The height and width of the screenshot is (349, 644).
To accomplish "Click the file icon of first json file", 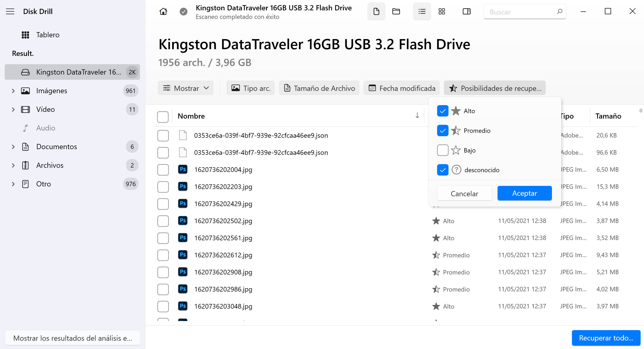I will coord(183,135).
